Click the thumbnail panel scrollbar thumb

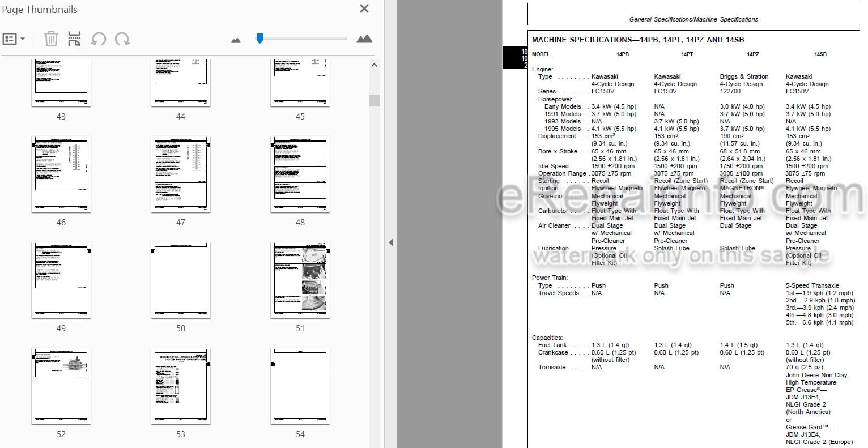(x=374, y=100)
